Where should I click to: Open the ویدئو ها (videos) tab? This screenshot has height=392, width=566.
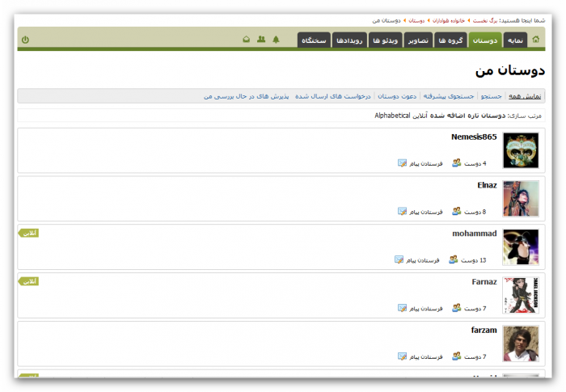[385, 40]
